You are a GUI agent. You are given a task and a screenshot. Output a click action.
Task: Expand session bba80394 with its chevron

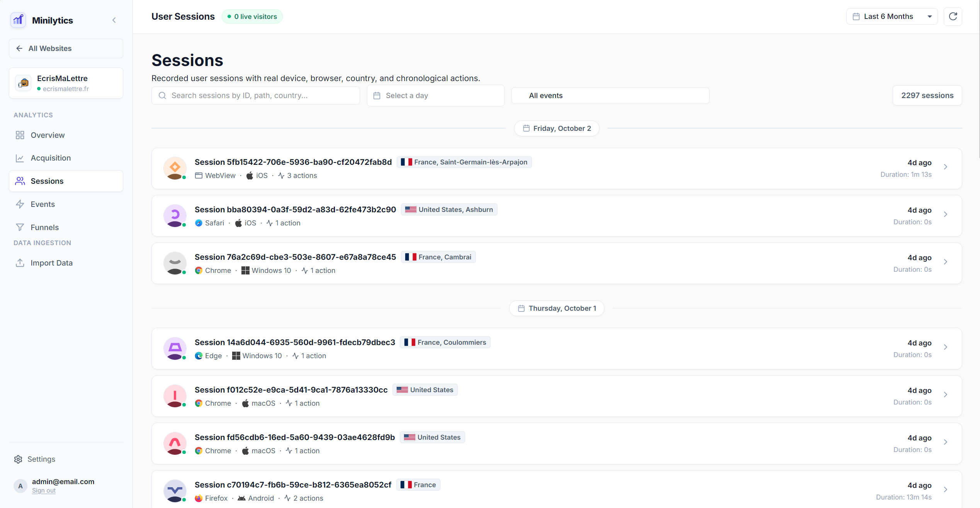945,214
